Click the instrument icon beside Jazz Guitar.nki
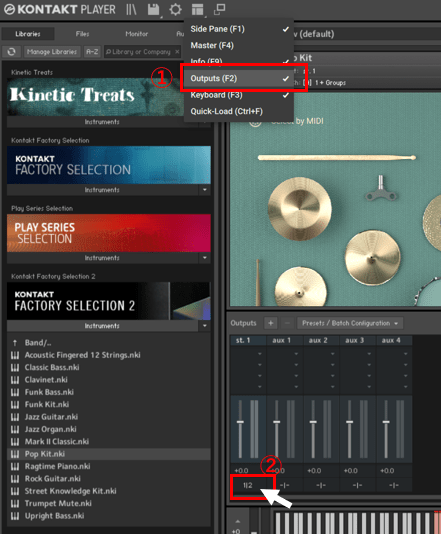The height and width of the screenshot is (534, 441). coord(15,417)
